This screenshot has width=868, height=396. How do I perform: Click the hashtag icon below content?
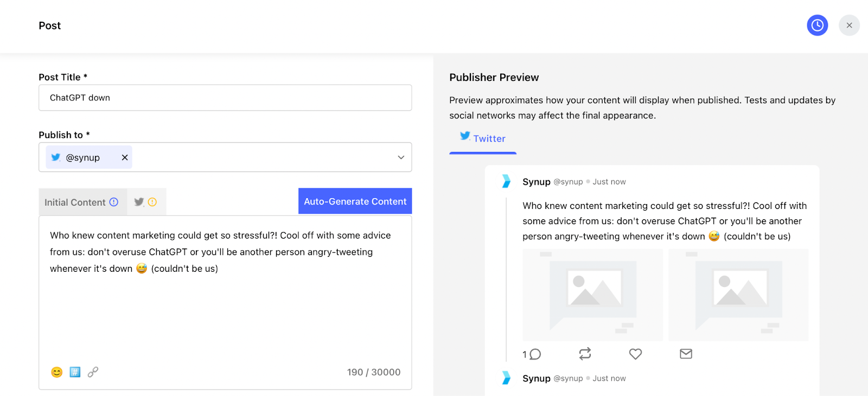tap(75, 372)
